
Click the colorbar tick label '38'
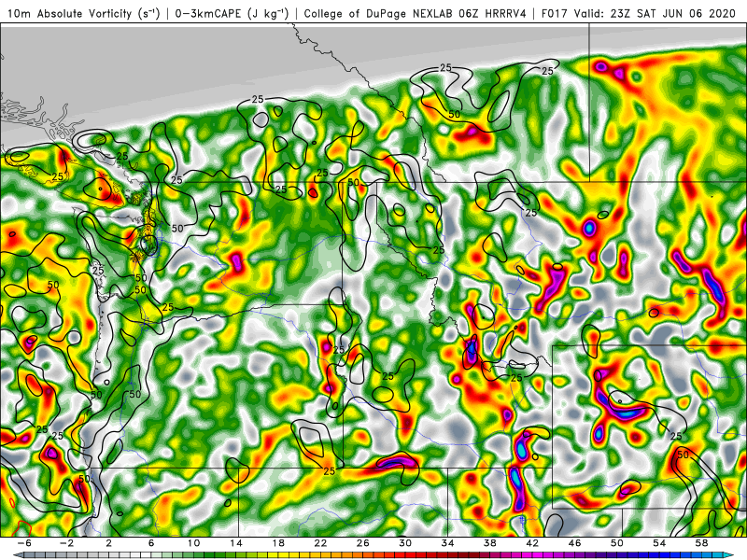[490, 543]
